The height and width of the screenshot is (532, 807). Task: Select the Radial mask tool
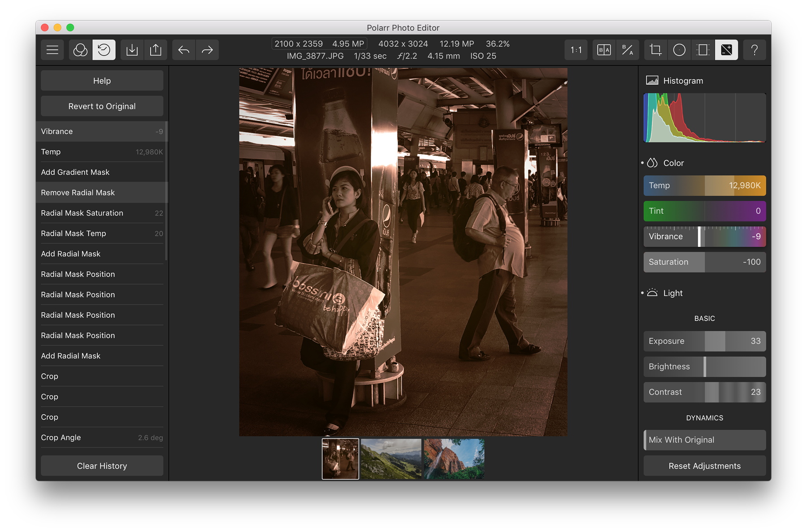click(x=679, y=50)
